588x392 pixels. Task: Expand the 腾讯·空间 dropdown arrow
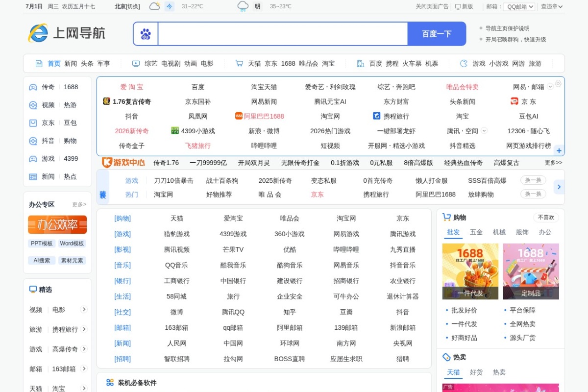484,131
